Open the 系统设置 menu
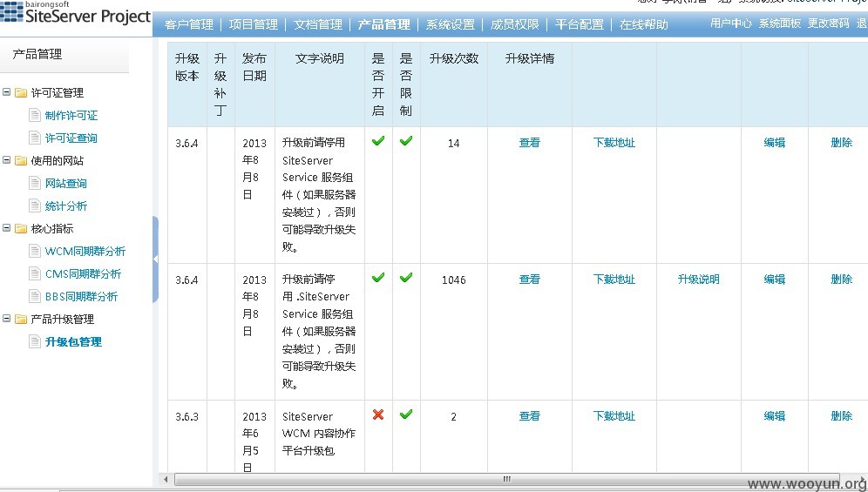The image size is (868, 492). pos(451,24)
